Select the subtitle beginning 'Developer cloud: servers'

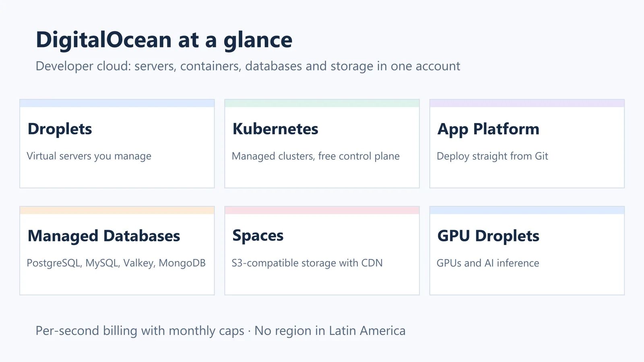pyautogui.click(x=248, y=66)
